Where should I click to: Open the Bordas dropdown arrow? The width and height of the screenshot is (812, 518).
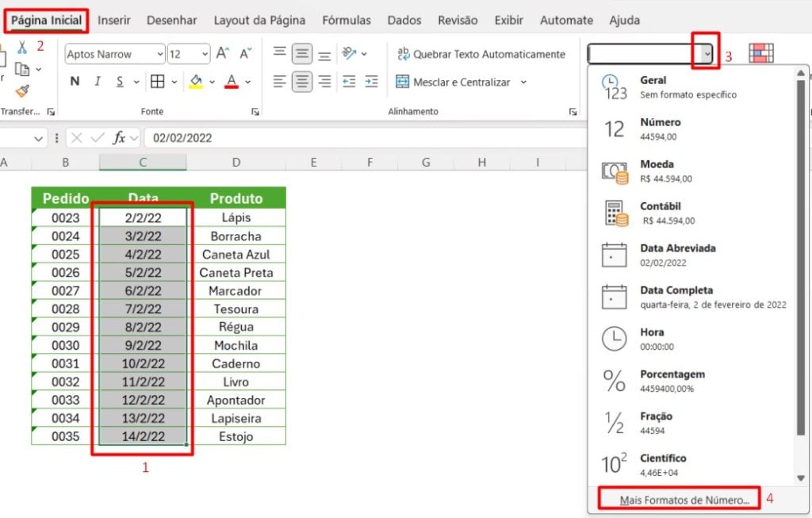(x=174, y=81)
